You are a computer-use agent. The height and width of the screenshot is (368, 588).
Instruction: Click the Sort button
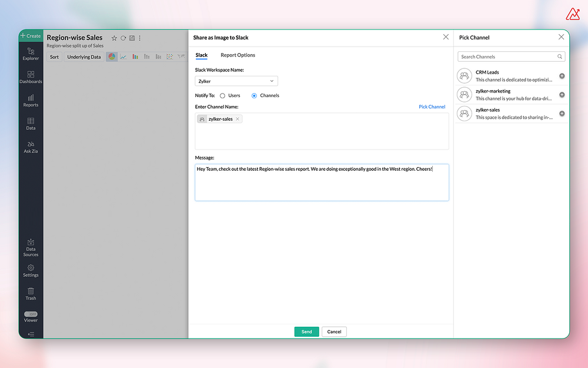(x=54, y=57)
